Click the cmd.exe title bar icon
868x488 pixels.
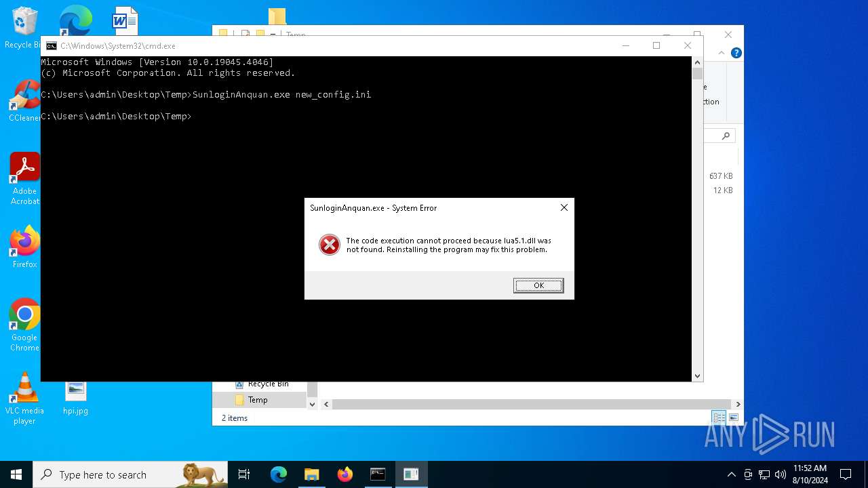coord(51,46)
